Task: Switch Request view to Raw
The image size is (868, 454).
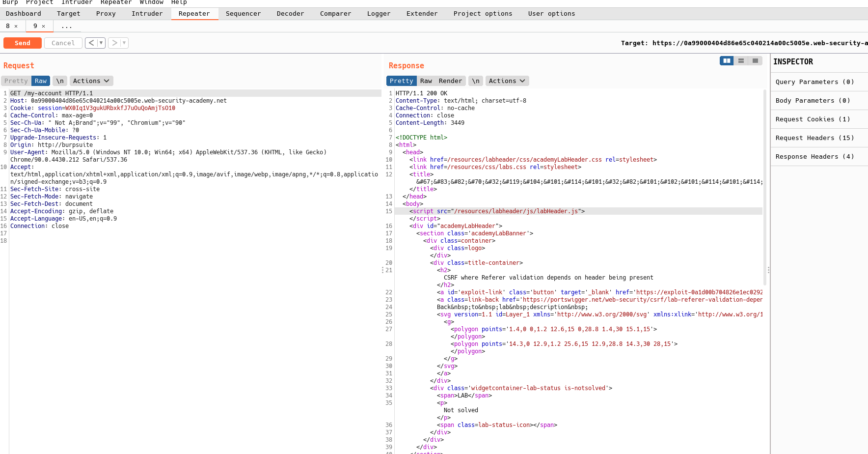Action: tap(41, 81)
